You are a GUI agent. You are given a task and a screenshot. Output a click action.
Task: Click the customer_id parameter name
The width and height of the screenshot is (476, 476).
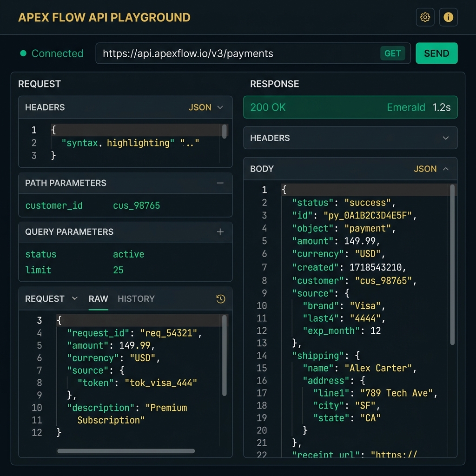tap(54, 206)
